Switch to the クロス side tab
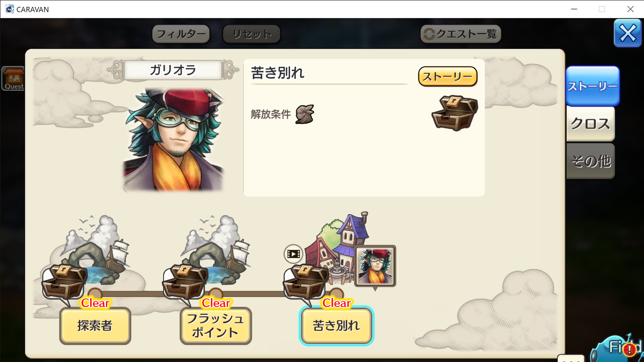This screenshot has width=644, height=362. pyautogui.click(x=590, y=124)
